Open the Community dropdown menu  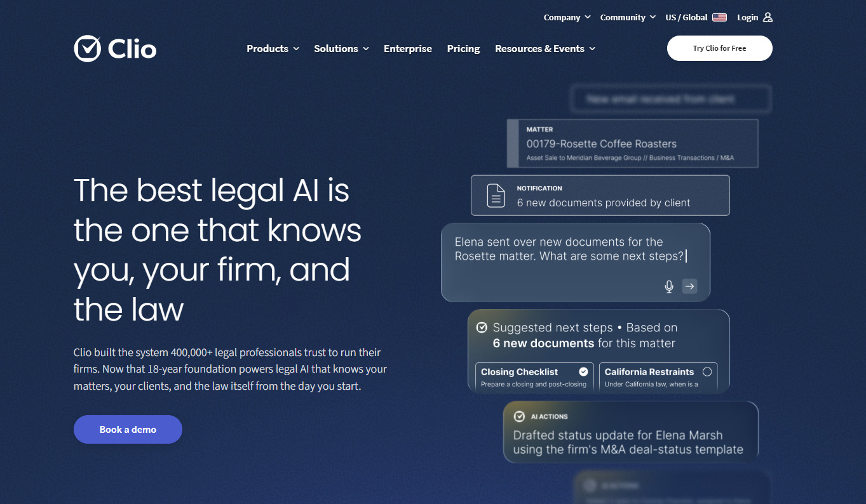click(x=628, y=18)
